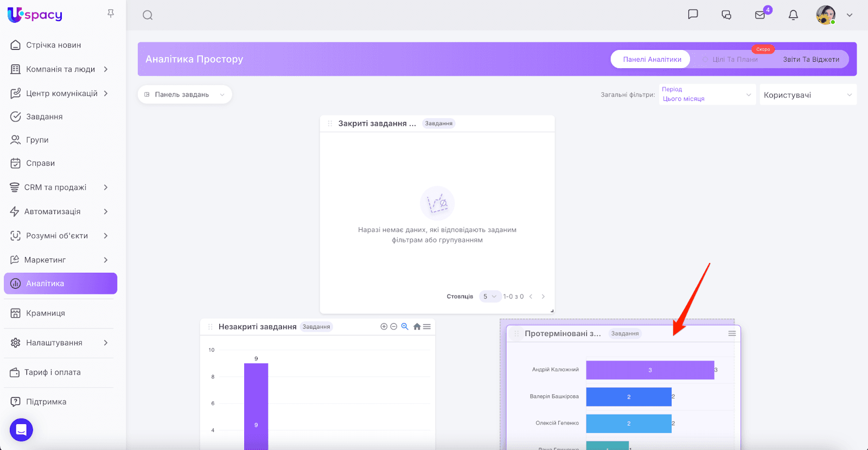868x450 pixels.
Task: Expand the Компанія та люди chevron
Action: pyautogui.click(x=106, y=69)
